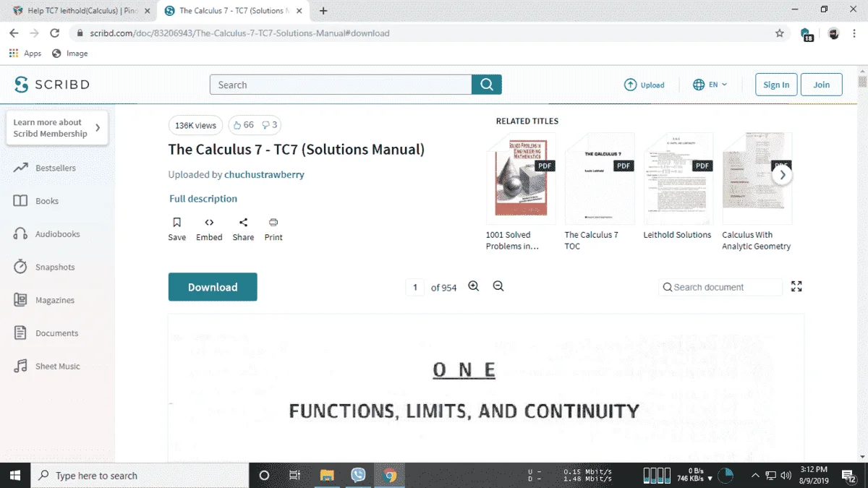Viewport: 868px width, 488px height.
Task: Click the browser address bar URL
Action: (x=238, y=33)
